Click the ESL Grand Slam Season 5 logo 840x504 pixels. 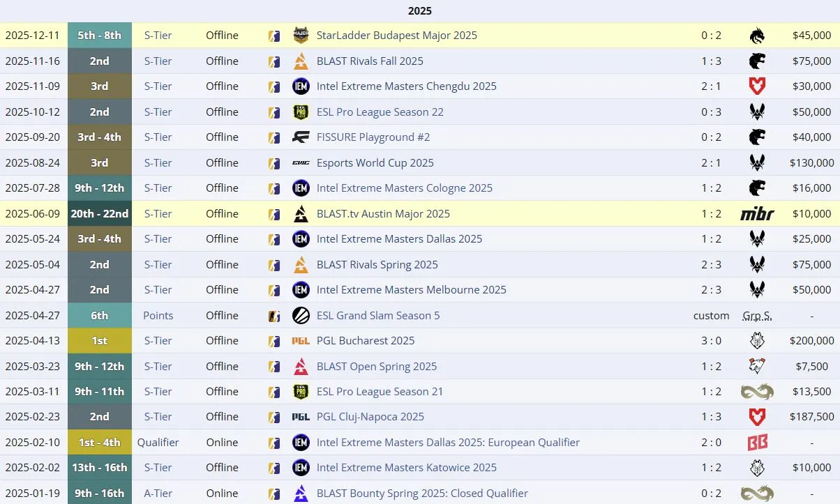tap(301, 316)
